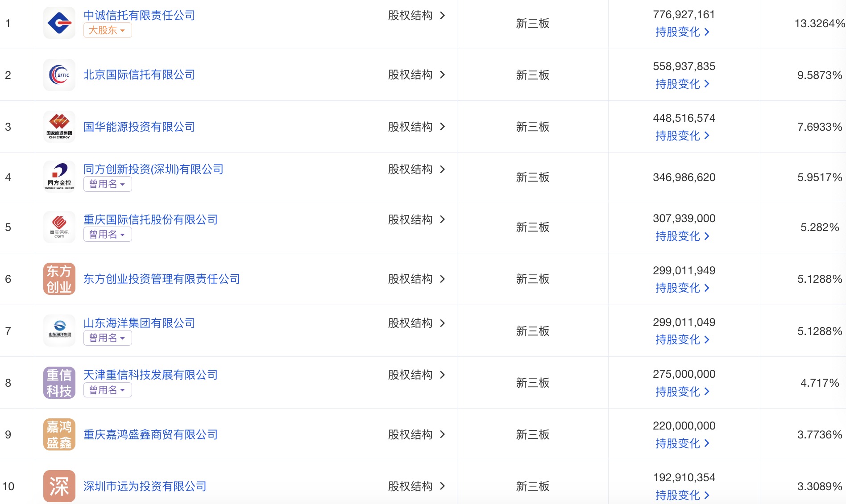Image resolution: width=846 pixels, height=504 pixels.
Task: Select the 13.3264% shareholding ratio
Action: 820,23
